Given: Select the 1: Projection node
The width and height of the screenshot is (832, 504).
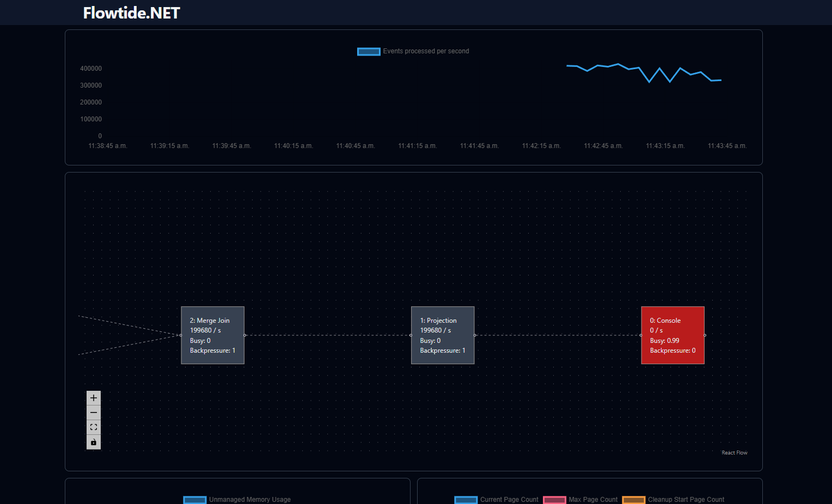Looking at the screenshot, I should [x=443, y=335].
